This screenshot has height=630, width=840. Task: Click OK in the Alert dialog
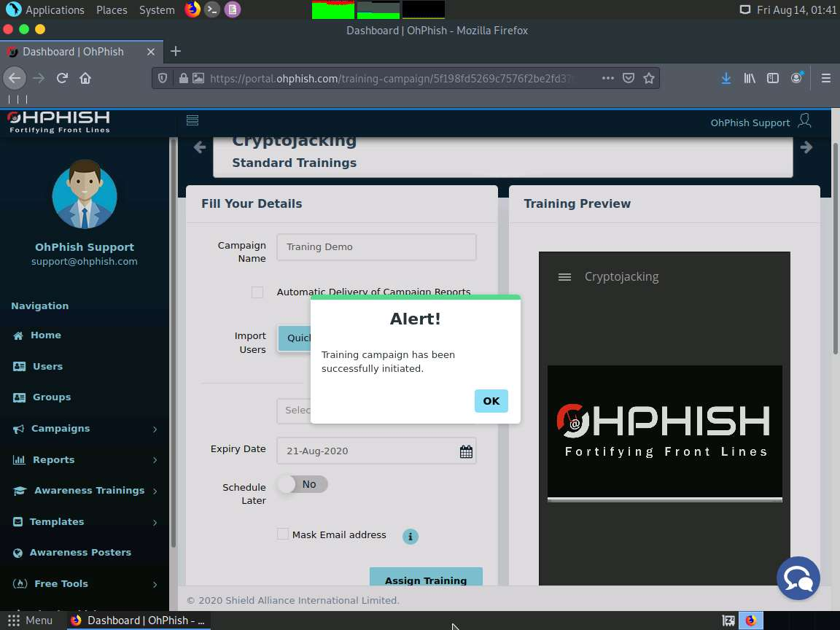[x=491, y=401]
